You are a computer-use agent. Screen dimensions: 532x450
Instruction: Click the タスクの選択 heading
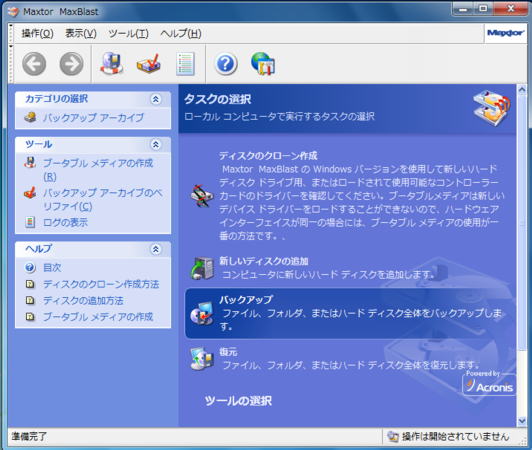click(x=217, y=99)
